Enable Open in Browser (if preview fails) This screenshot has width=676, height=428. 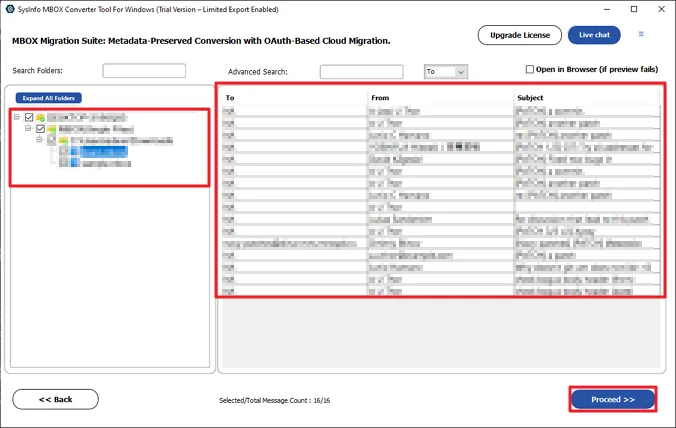point(530,69)
